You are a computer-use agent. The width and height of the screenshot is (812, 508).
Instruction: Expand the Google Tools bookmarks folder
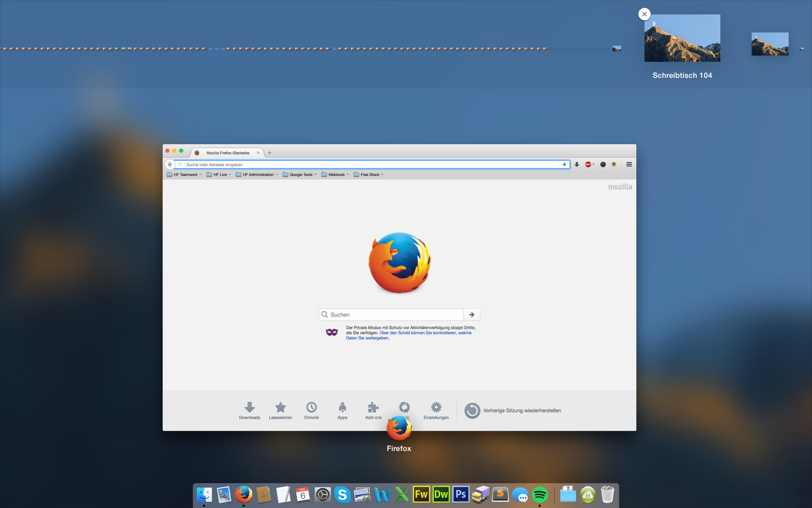(300, 175)
